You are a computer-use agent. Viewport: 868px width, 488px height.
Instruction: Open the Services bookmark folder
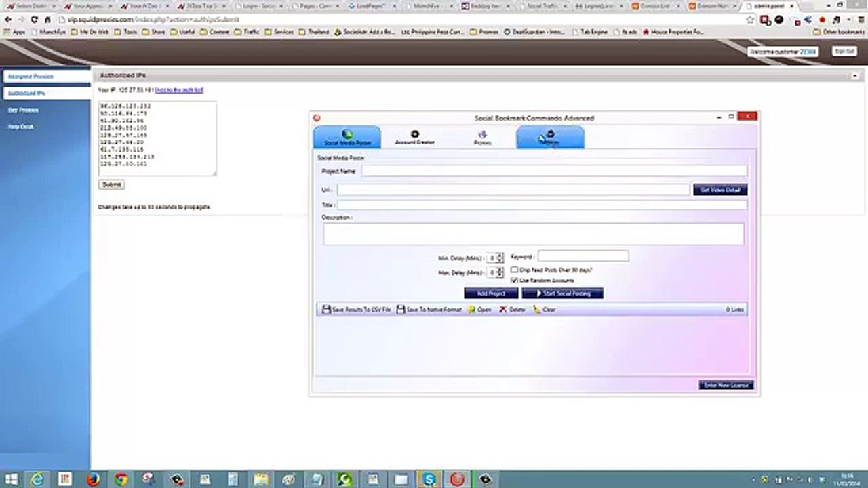(279, 32)
